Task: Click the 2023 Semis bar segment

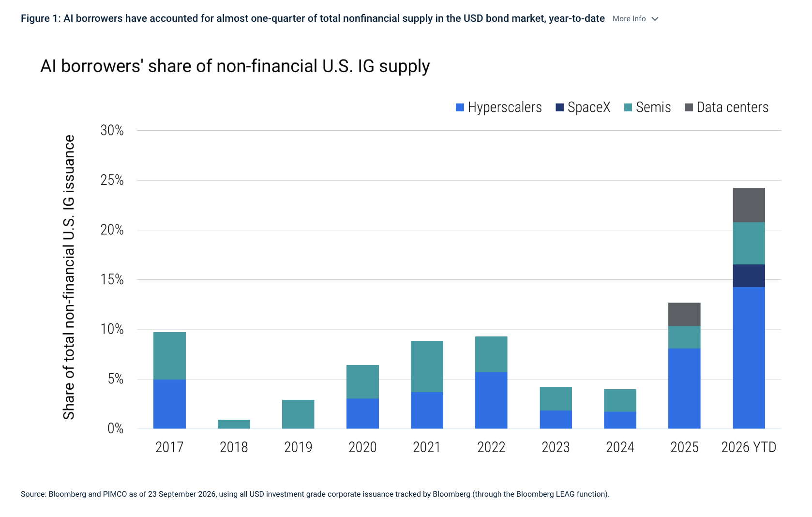Action: click(556, 399)
